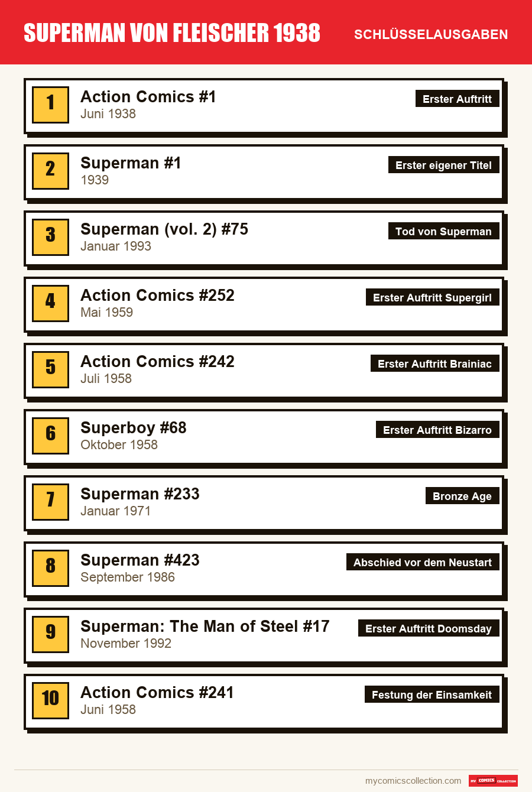Click the Schlüsselausgaben header label
532x792 pixels.
(x=431, y=34)
